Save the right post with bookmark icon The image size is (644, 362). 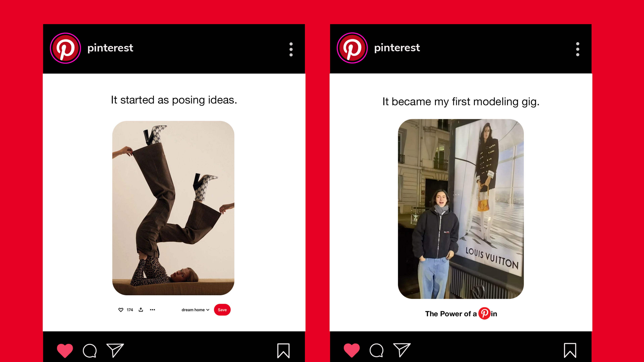[x=570, y=350]
